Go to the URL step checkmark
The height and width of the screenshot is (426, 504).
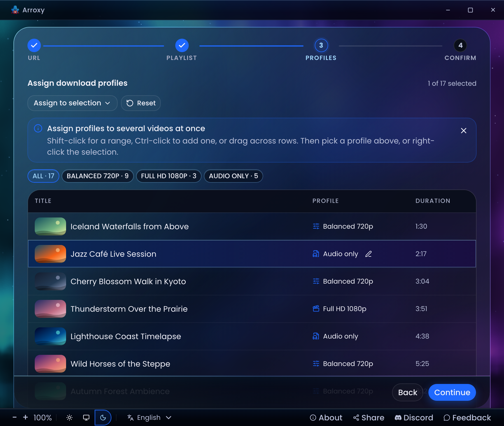34,45
